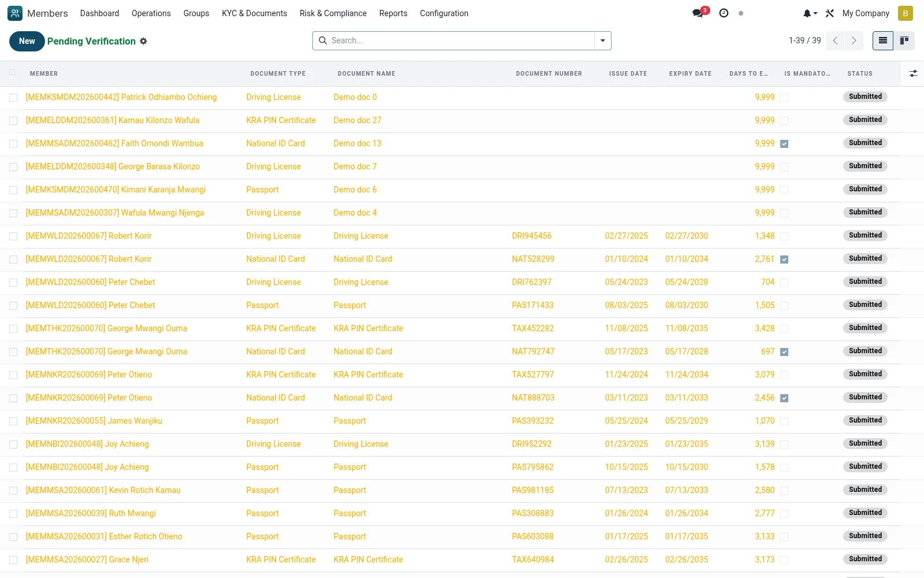The image size is (924, 578).
Task: Open the My Company switcher
Action: pos(866,13)
